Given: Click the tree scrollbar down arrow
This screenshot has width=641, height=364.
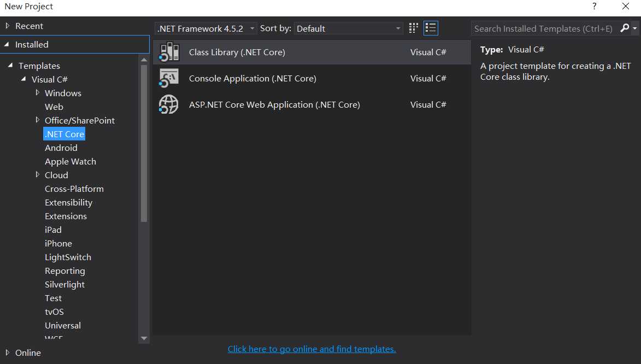Looking at the screenshot, I should point(144,338).
